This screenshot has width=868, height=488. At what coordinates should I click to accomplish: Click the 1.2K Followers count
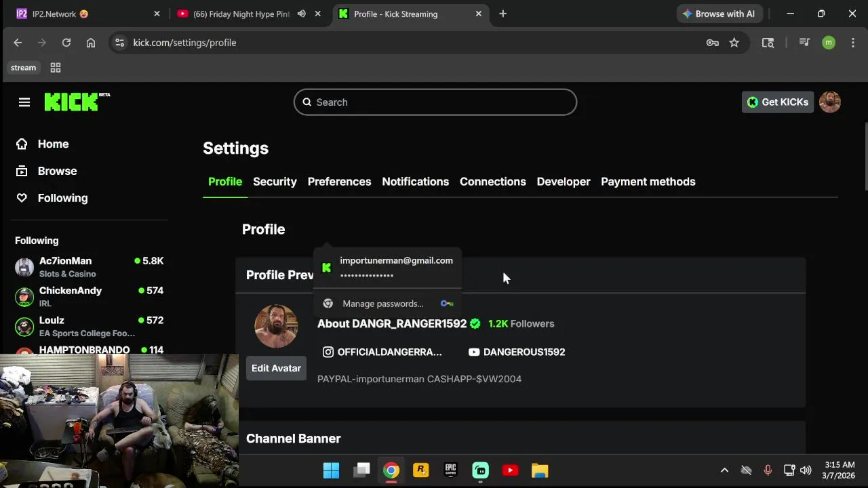pos(521,324)
